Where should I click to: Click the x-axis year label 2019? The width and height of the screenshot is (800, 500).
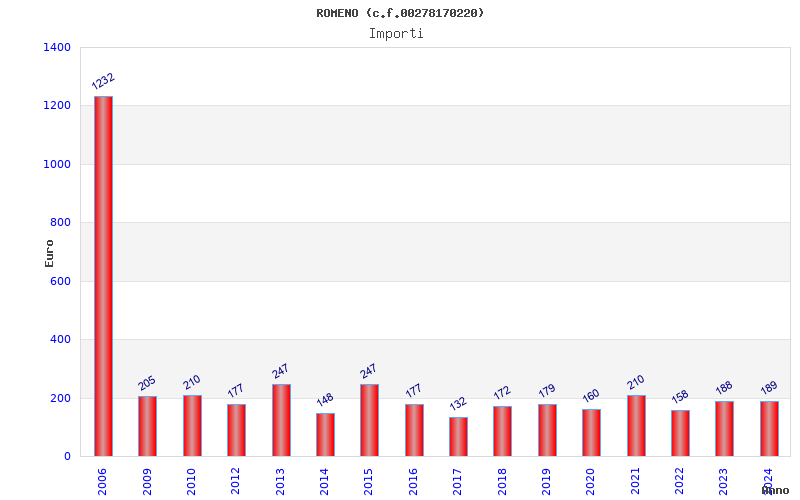(546, 482)
